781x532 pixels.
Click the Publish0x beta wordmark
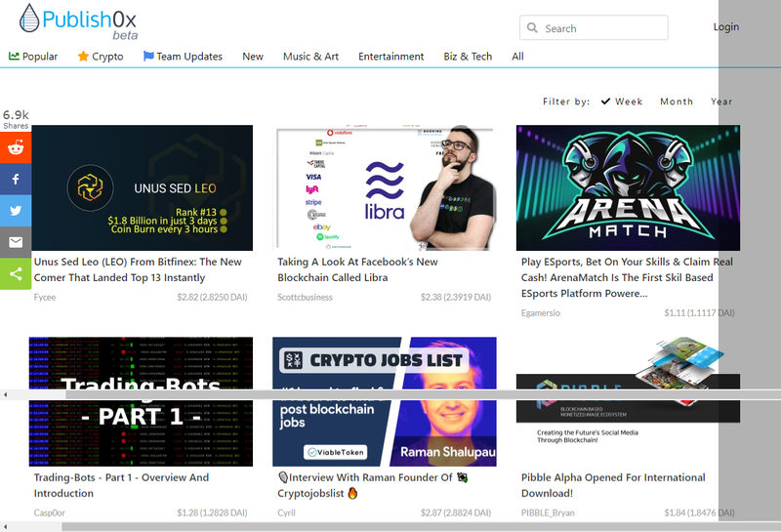click(90, 23)
